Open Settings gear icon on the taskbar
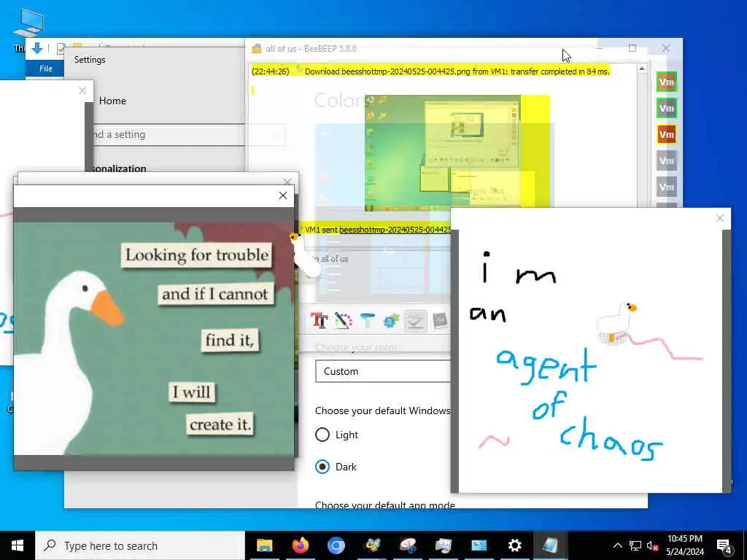The width and height of the screenshot is (747, 560). (514, 545)
